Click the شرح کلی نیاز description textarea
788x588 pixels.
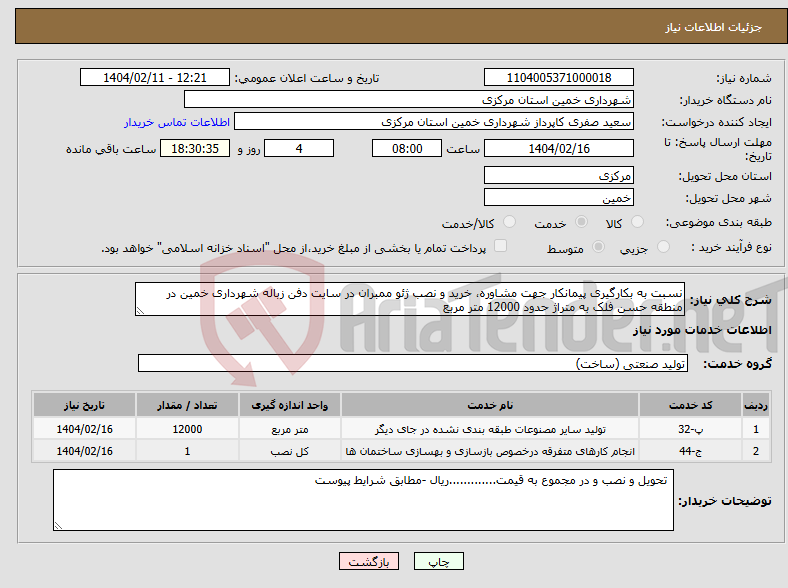pos(410,299)
